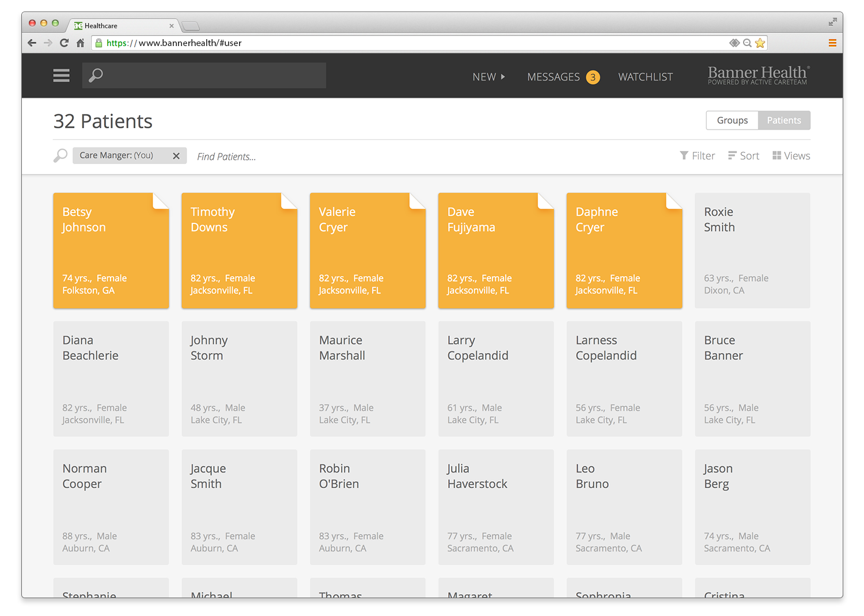Click the diamond extension icon in the address bar
Viewport: 864px width, 616px height.
[x=734, y=43]
